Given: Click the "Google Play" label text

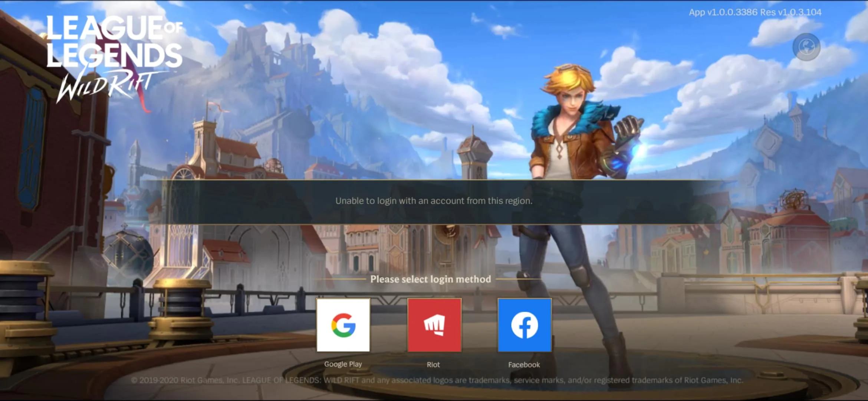Looking at the screenshot, I should 343,364.
